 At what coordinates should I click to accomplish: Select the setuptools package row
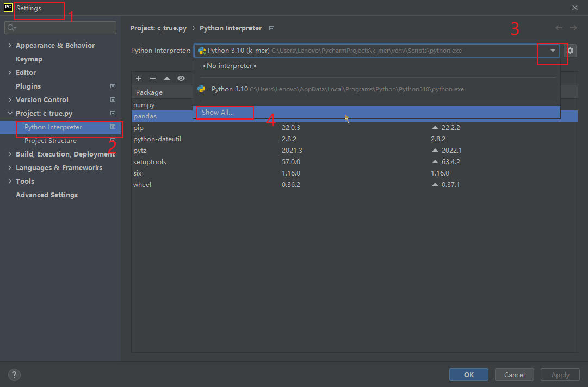click(x=354, y=162)
